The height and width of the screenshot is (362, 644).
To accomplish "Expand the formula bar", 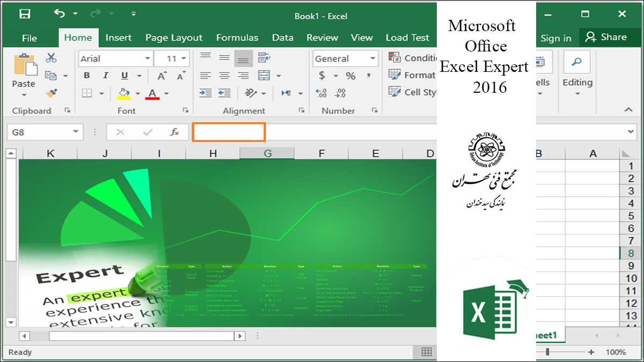I will coord(632,132).
